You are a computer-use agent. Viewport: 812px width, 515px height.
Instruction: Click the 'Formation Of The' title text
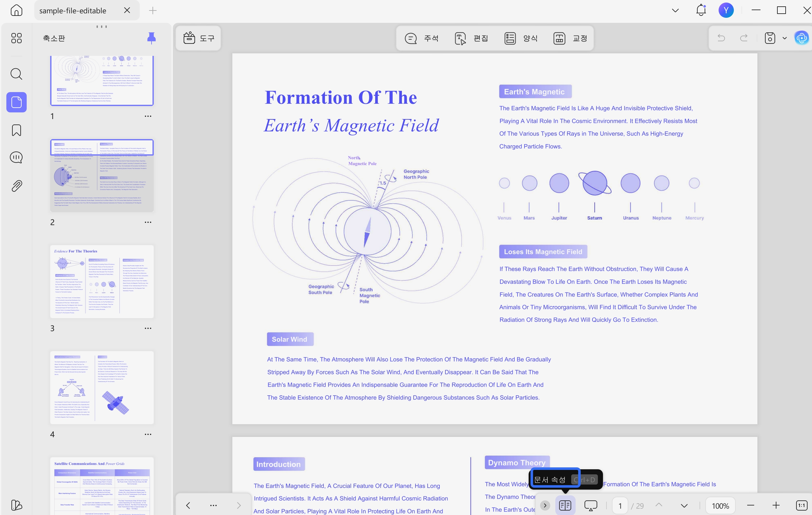pyautogui.click(x=341, y=98)
